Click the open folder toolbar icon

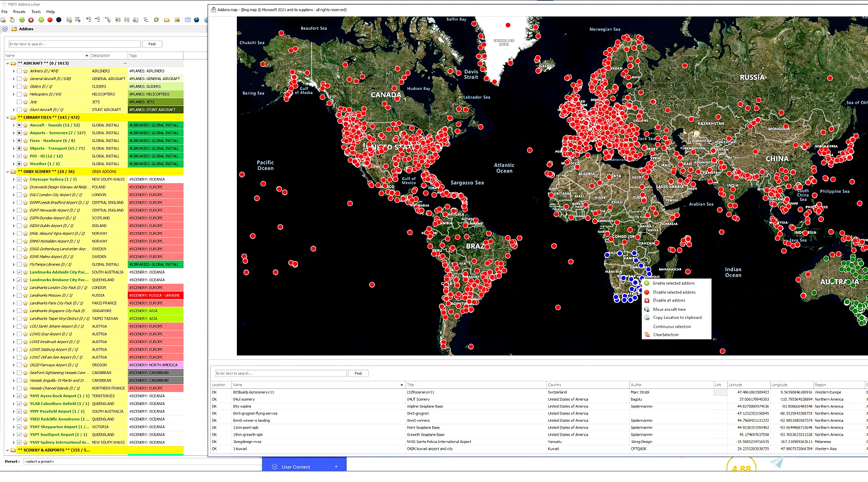click(167, 20)
